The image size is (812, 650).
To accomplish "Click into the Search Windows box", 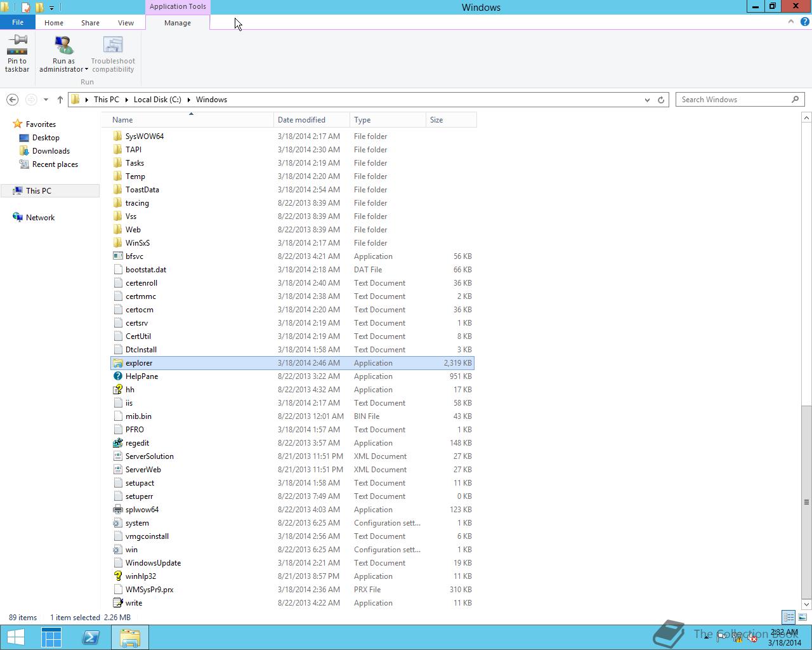I will pos(733,100).
